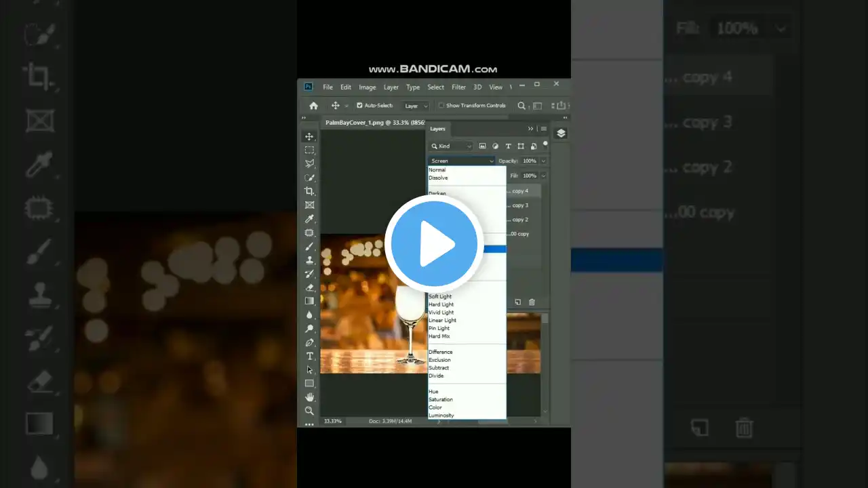Image resolution: width=868 pixels, height=488 pixels.
Task: Select the Crop tool
Action: point(309,191)
